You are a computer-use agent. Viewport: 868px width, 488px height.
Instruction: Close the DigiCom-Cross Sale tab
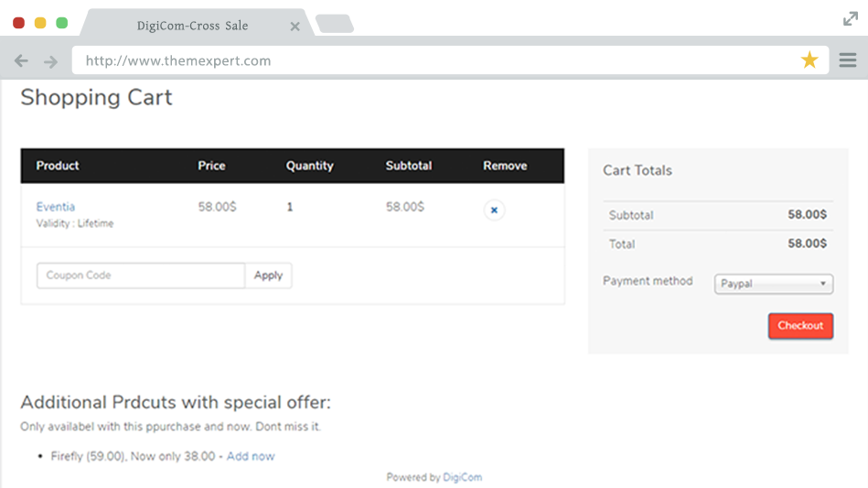tap(295, 26)
